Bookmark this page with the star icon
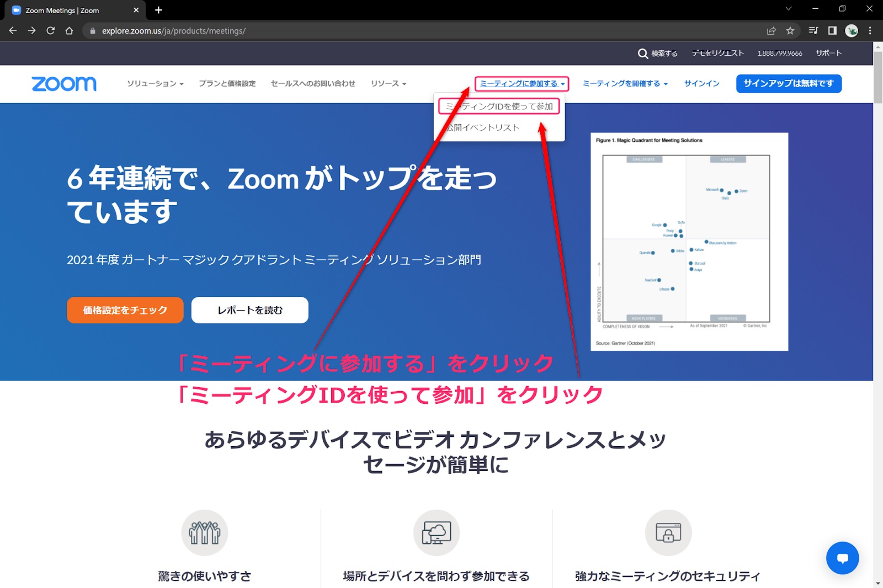Screen dimensions: 883x588 click(790, 31)
